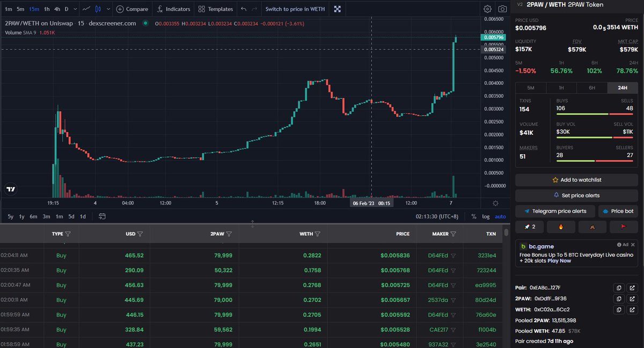Copy the Pair address 0xEABc...127F
The width and height of the screenshot is (644, 348).
pyautogui.click(x=619, y=288)
